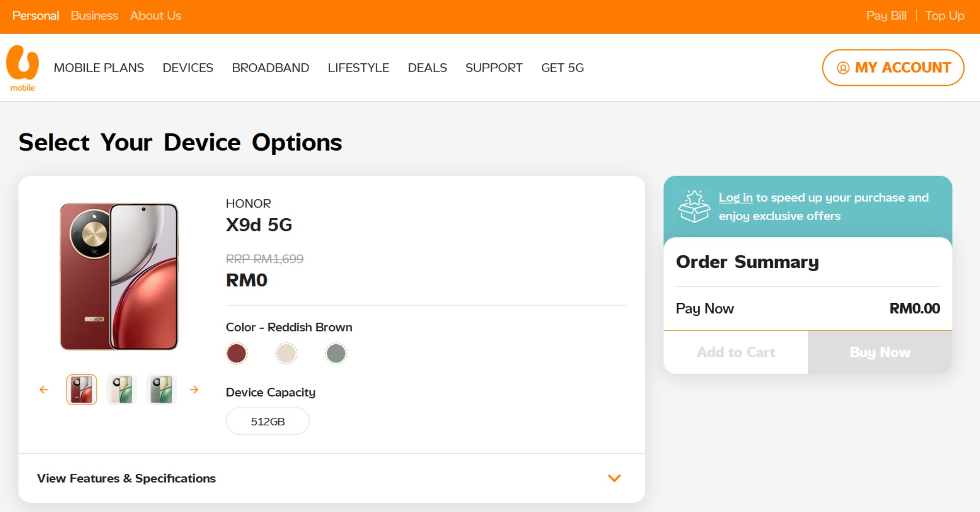Open the Devices menu
The width and height of the screenshot is (980, 512).
[188, 68]
